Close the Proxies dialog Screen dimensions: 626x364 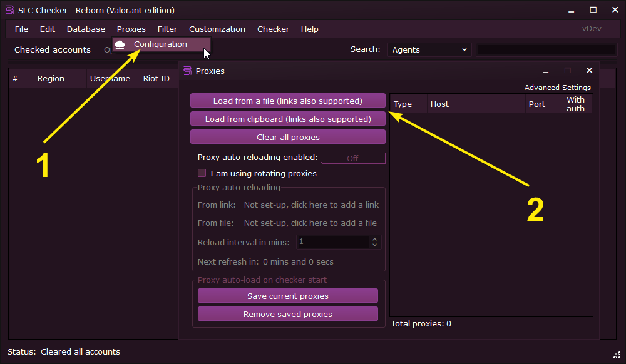click(589, 71)
